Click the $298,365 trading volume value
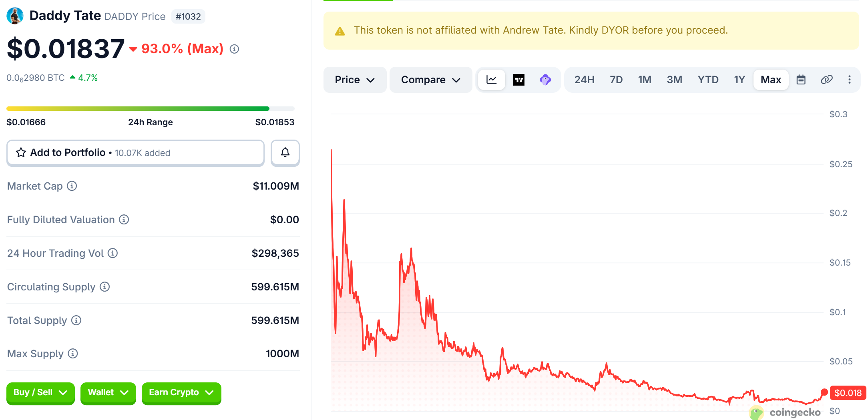Image resolution: width=868 pixels, height=420 pixels. (275, 253)
